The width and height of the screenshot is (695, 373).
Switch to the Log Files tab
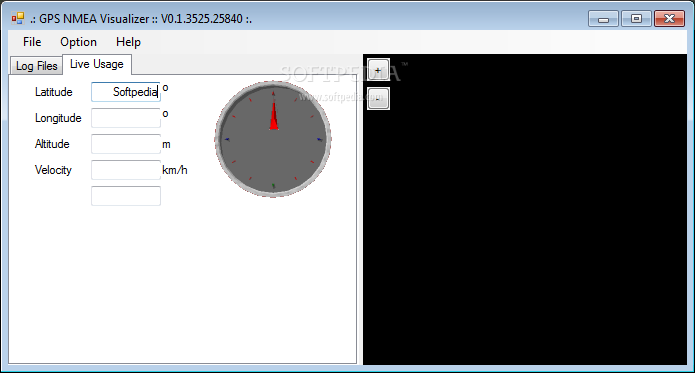click(x=36, y=66)
